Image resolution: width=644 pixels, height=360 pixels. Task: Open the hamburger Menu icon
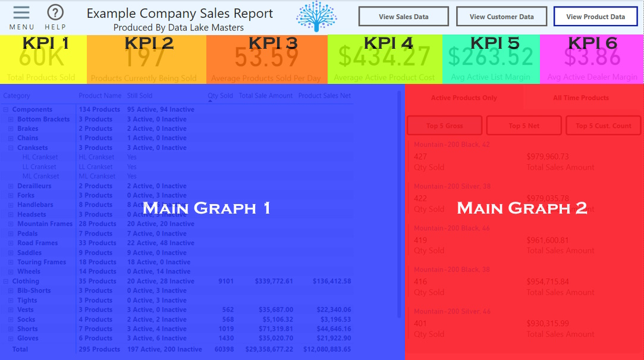21,13
